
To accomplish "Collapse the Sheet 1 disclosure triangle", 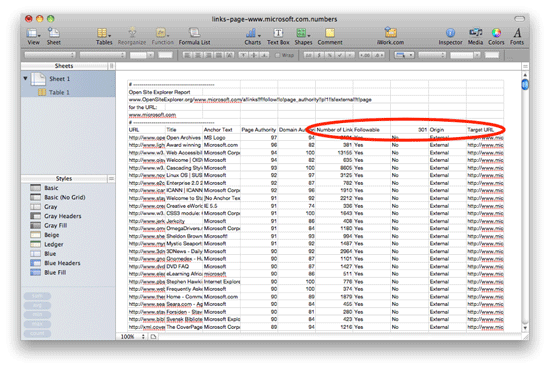I will (x=25, y=78).
